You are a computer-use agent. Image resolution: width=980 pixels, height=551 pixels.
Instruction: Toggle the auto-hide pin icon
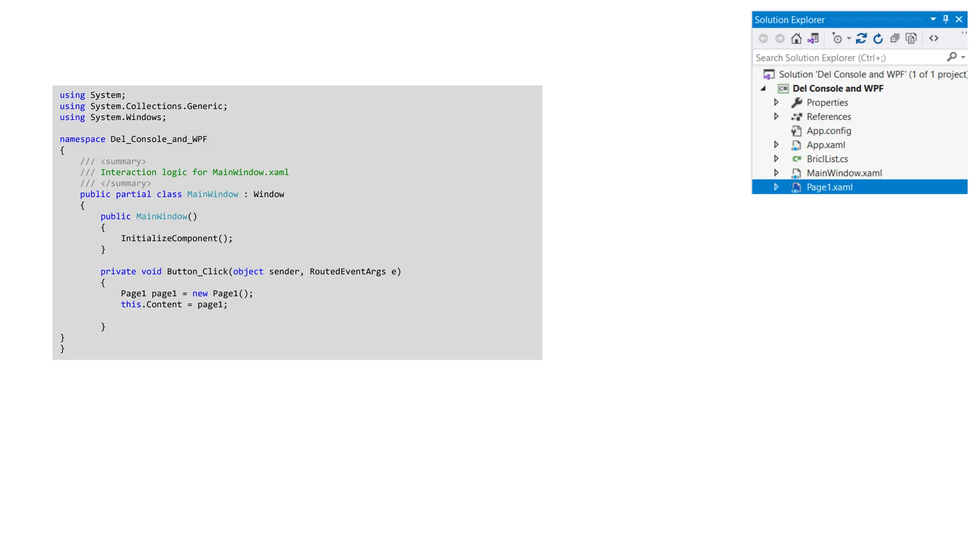(x=946, y=19)
